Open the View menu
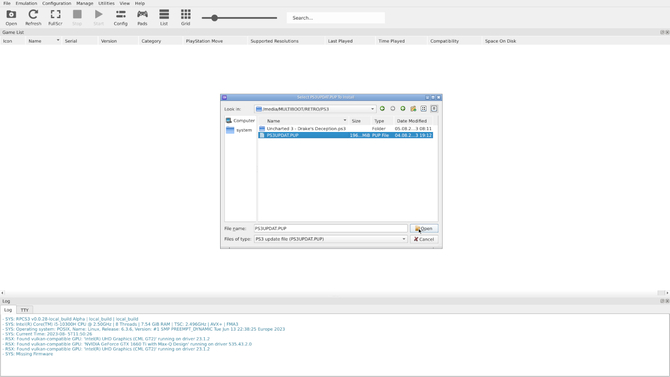This screenshot has height=377, width=670. click(x=124, y=3)
